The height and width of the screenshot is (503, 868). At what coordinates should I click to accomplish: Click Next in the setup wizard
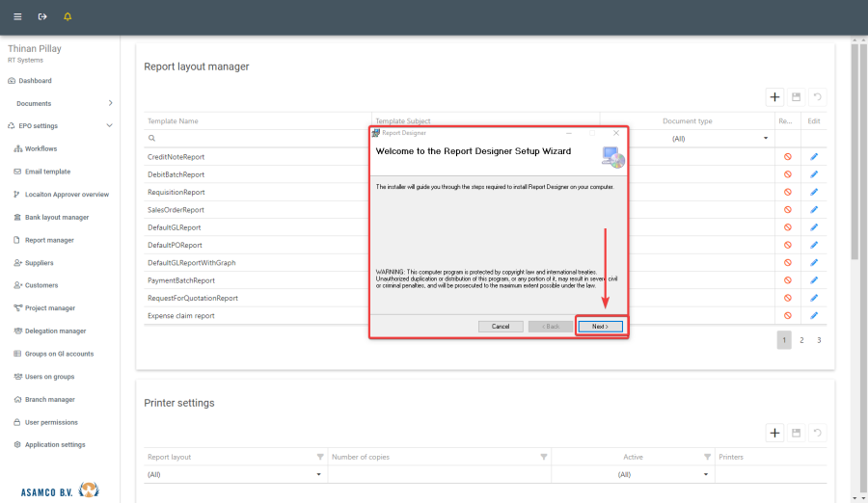600,327
